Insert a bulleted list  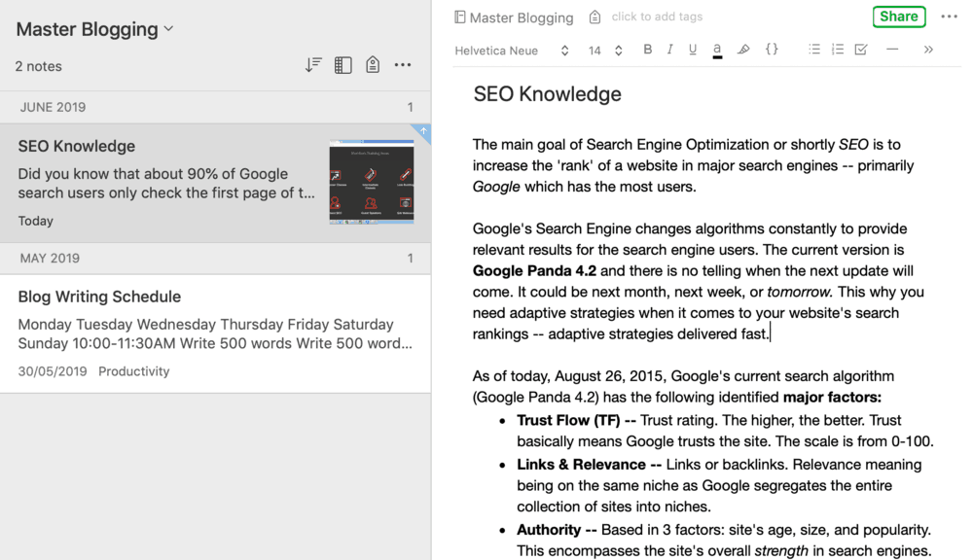tap(814, 50)
